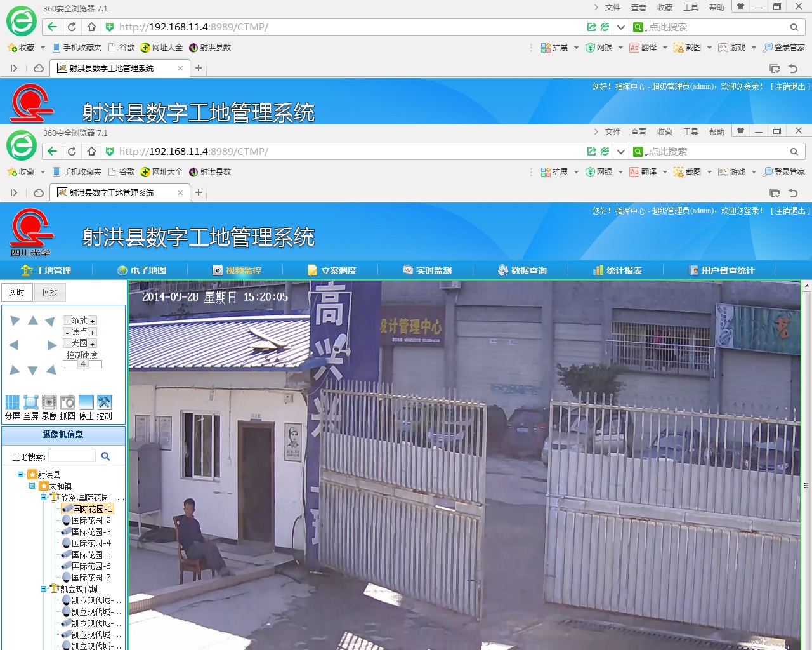This screenshot has width=812, height=650.
Task: Move camera diagonally down-right with PTZ arrow
Action: (51, 369)
